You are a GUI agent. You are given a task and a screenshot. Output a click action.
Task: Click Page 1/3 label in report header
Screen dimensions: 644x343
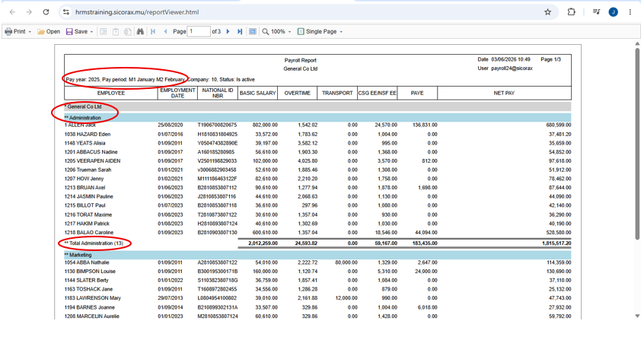pos(551,59)
